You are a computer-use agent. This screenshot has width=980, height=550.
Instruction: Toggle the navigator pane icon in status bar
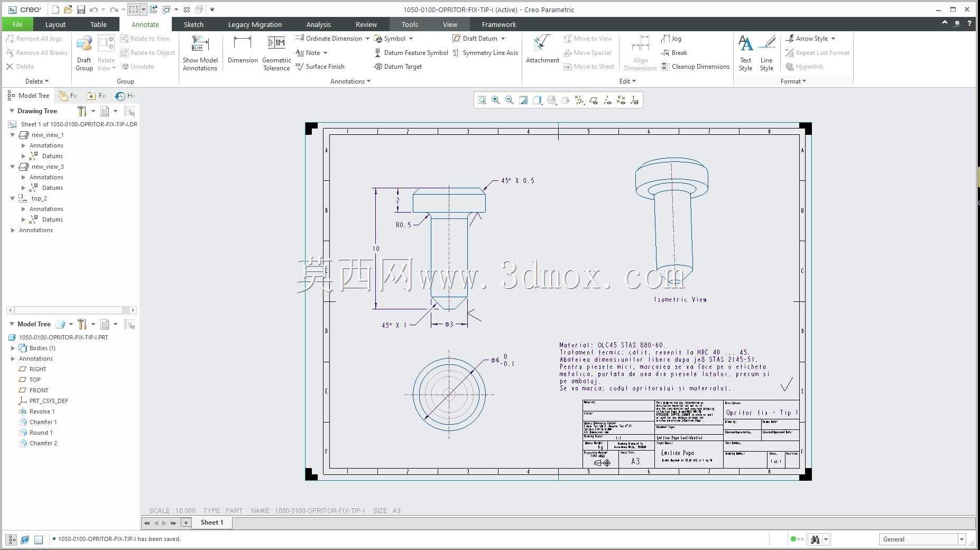pos(11,539)
